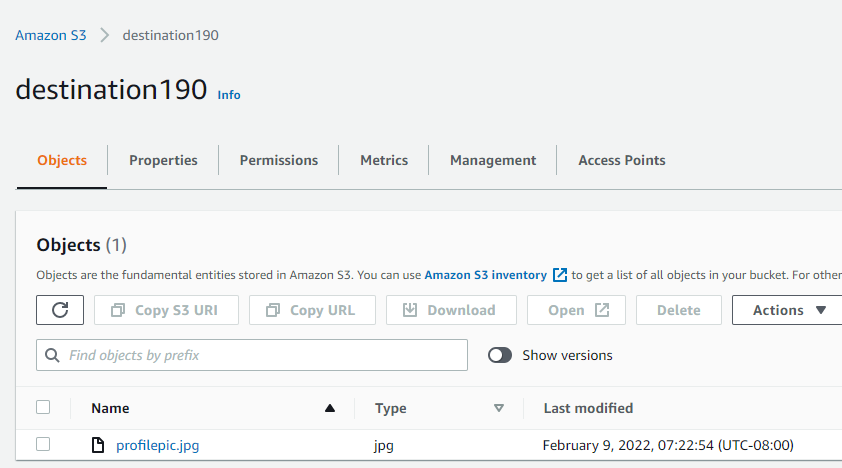Click the file icon next to profilepic.jpg

click(98, 445)
